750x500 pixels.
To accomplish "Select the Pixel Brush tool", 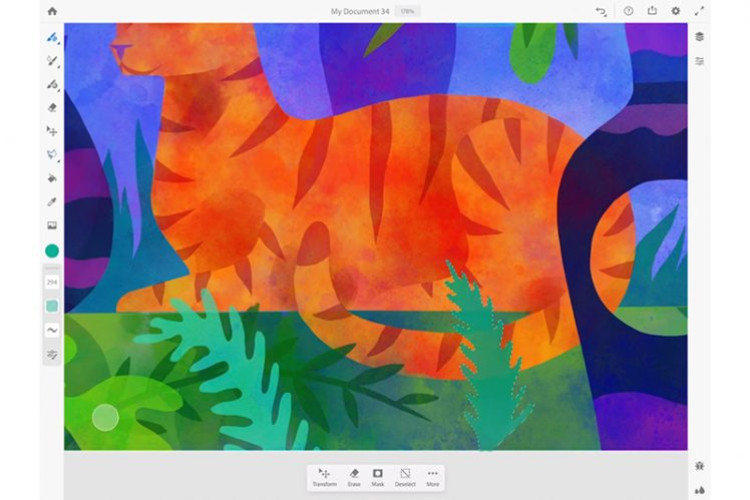I will coord(52,37).
